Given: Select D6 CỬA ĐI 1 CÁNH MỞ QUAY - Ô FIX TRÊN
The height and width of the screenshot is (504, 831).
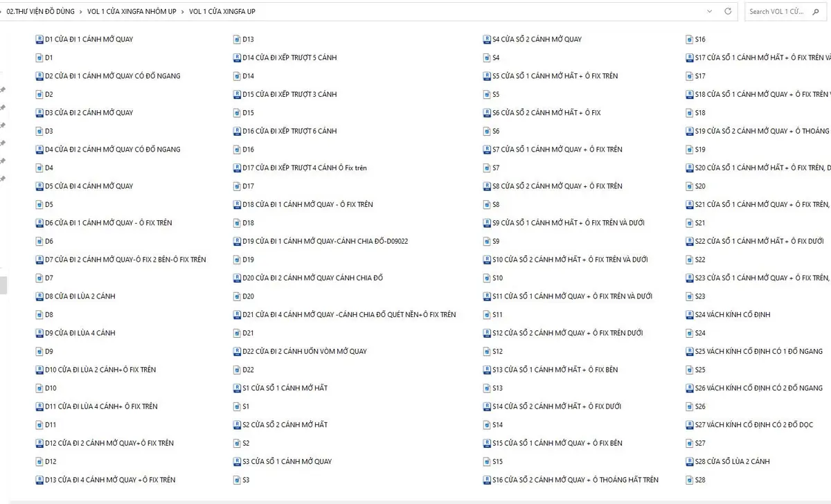Looking at the screenshot, I should 104,223.
